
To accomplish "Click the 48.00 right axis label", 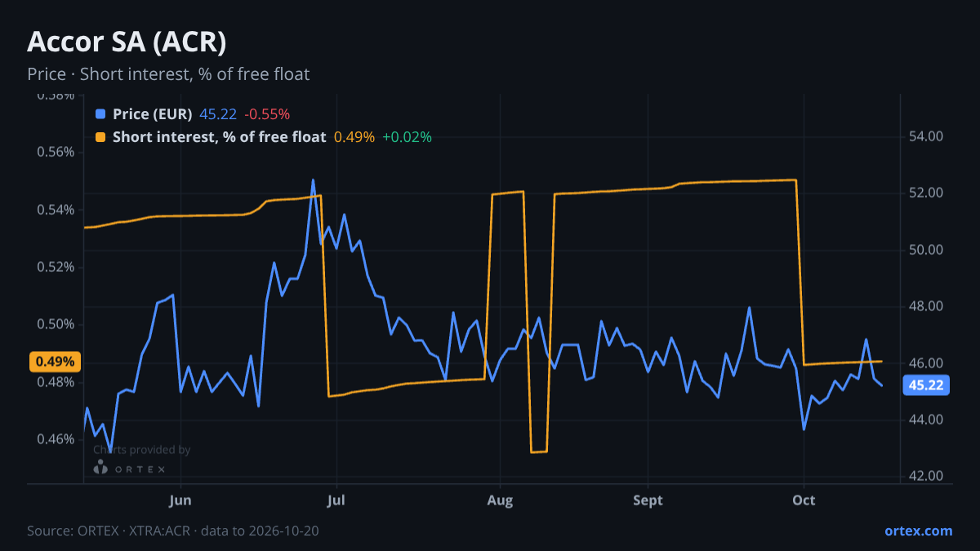I will [926, 306].
